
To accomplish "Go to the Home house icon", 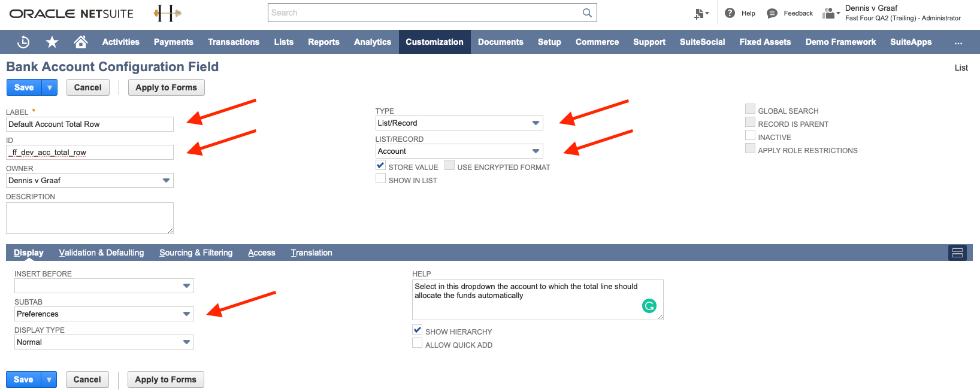I will 81,41.
